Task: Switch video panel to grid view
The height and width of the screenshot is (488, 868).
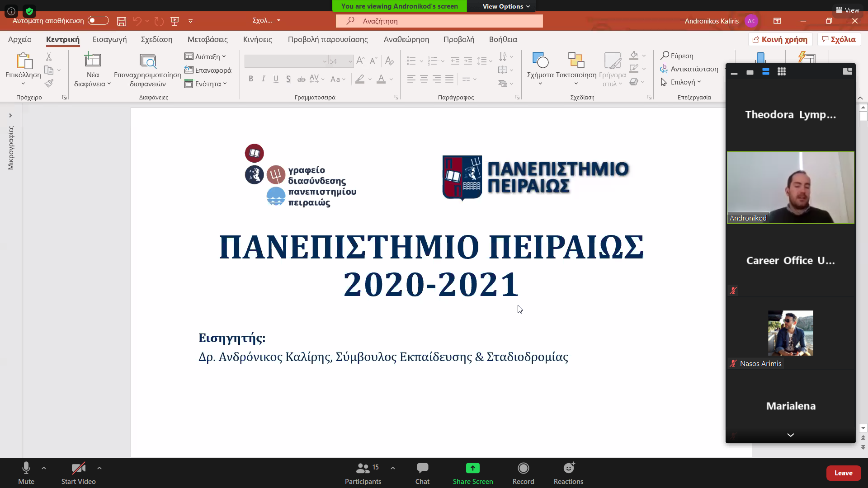Action: tap(781, 72)
